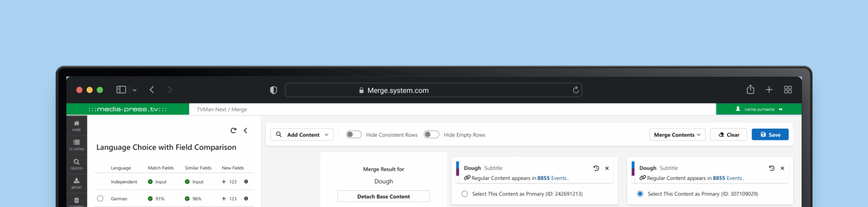Open the Add Content dropdown

[x=302, y=135]
